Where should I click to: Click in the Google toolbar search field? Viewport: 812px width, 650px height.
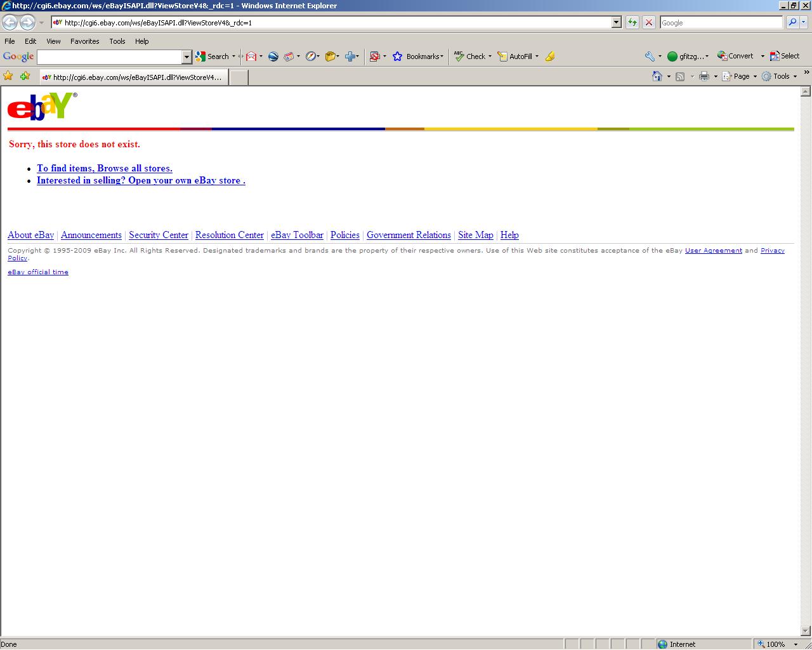tap(109, 57)
